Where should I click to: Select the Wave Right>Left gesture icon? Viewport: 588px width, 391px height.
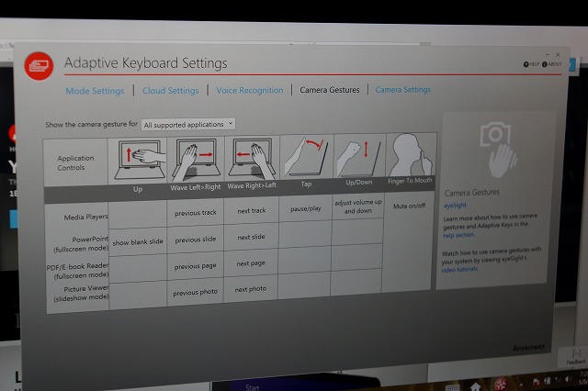(x=252, y=159)
